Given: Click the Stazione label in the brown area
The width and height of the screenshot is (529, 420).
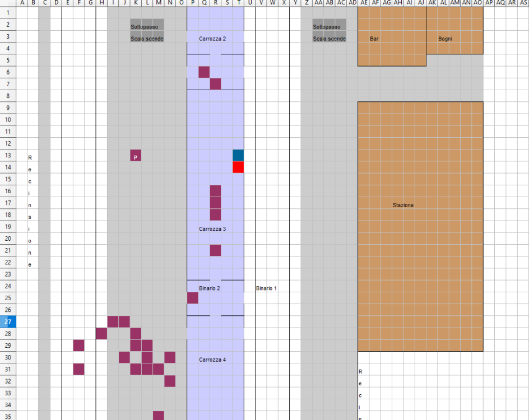Looking at the screenshot, I should click(403, 206).
